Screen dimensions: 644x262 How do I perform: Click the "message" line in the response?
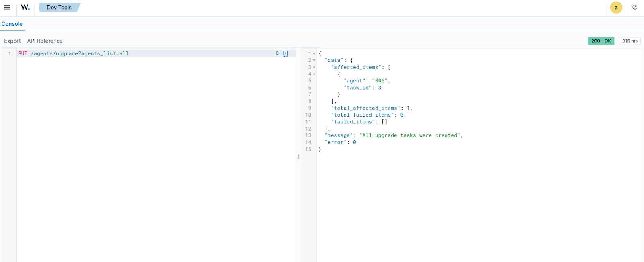(x=394, y=135)
